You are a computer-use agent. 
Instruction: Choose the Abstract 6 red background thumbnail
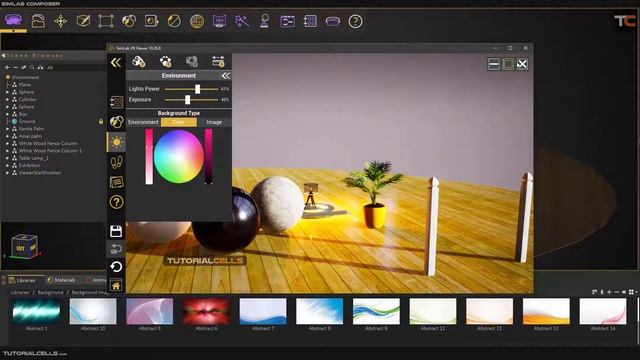206,311
